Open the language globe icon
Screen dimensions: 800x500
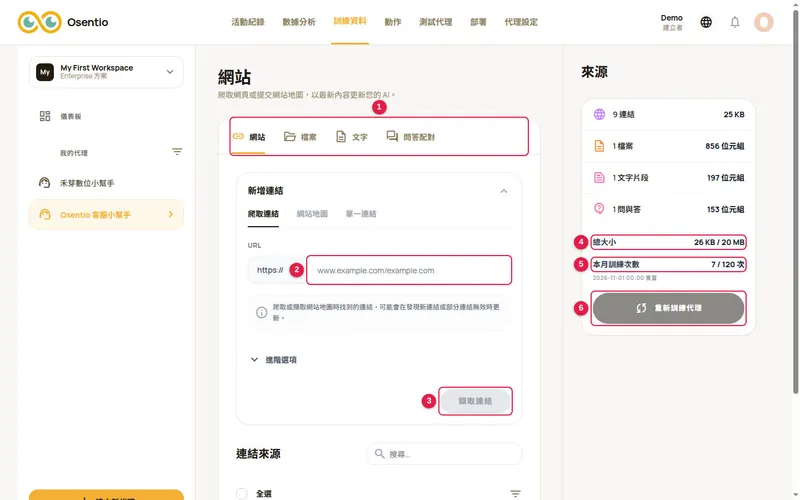[x=706, y=22]
